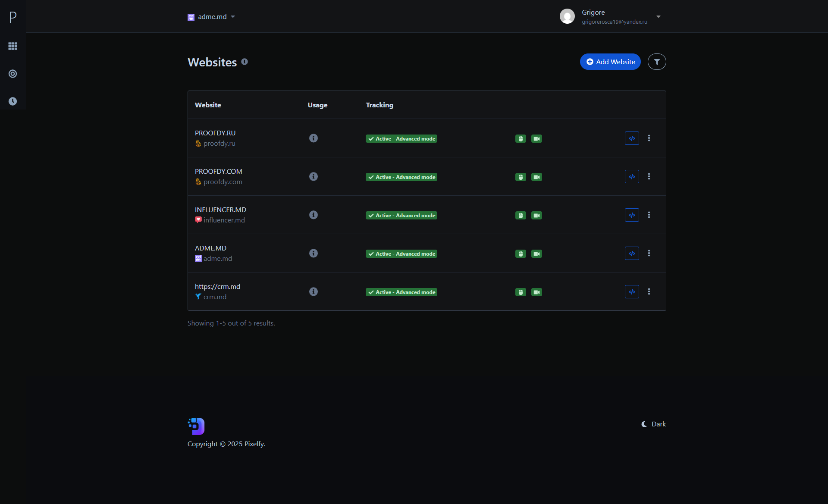
Task: Click the Tracking column header
Action: 379,105
